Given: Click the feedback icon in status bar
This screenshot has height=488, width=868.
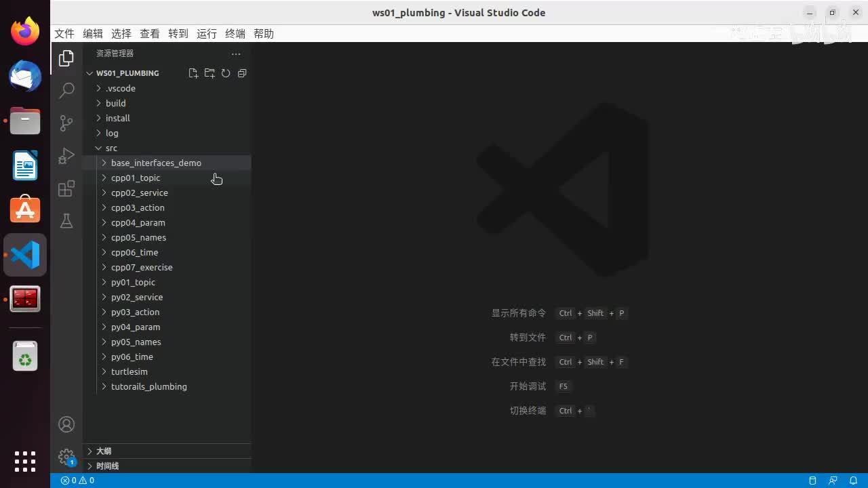Looking at the screenshot, I should (833, 481).
